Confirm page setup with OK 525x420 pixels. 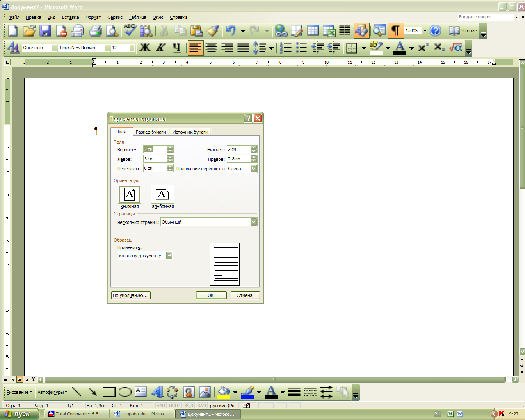coord(211,295)
